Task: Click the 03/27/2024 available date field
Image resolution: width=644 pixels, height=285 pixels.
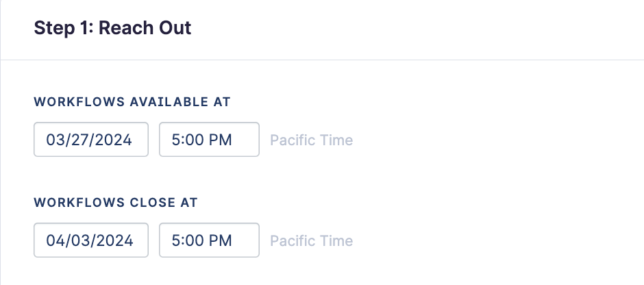Action: pyautogui.click(x=91, y=140)
